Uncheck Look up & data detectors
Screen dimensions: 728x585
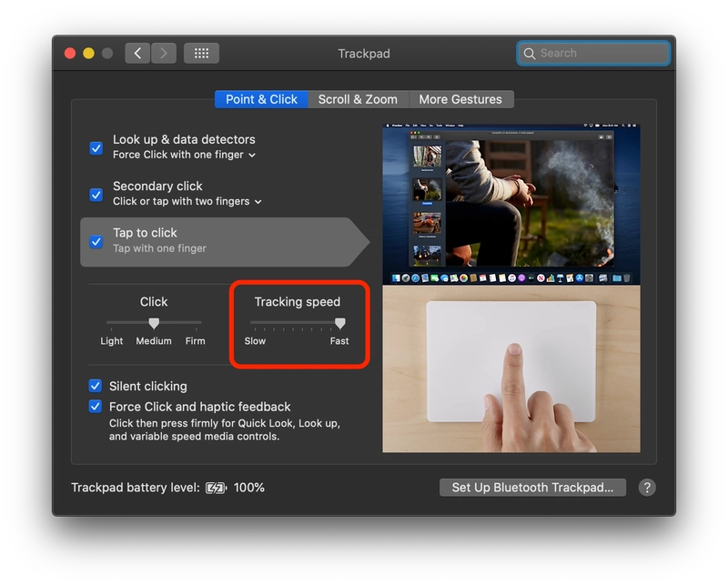[96, 148]
